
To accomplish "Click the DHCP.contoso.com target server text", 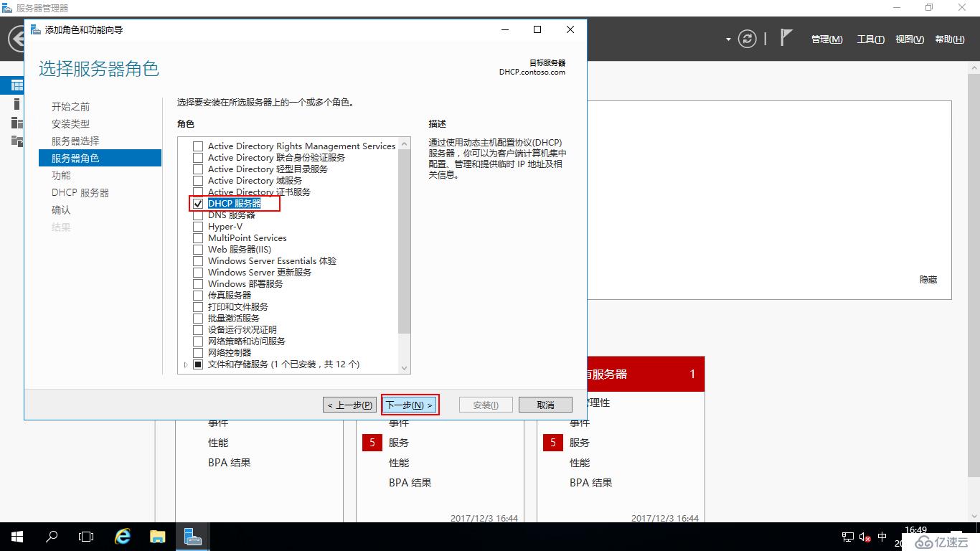I will tap(532, 72).
